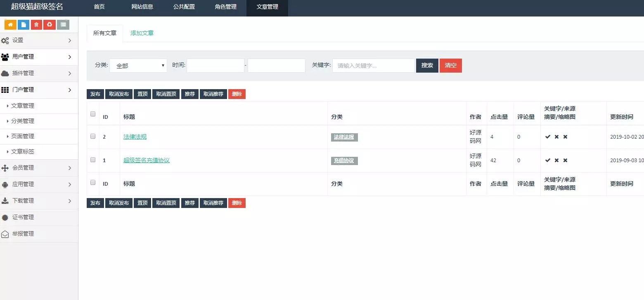Click the cloud icon for 插件管理
Screen dimensions: 644x300
click(x=5, y=73)
